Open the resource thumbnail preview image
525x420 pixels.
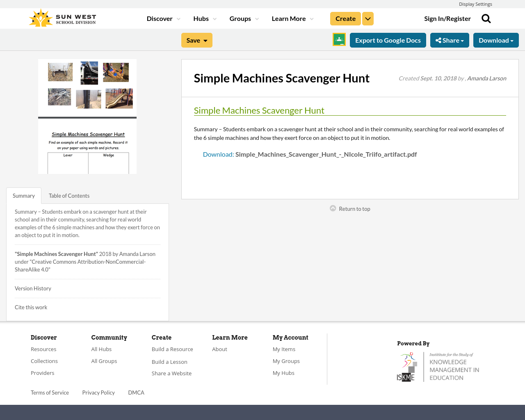(87, 116)
